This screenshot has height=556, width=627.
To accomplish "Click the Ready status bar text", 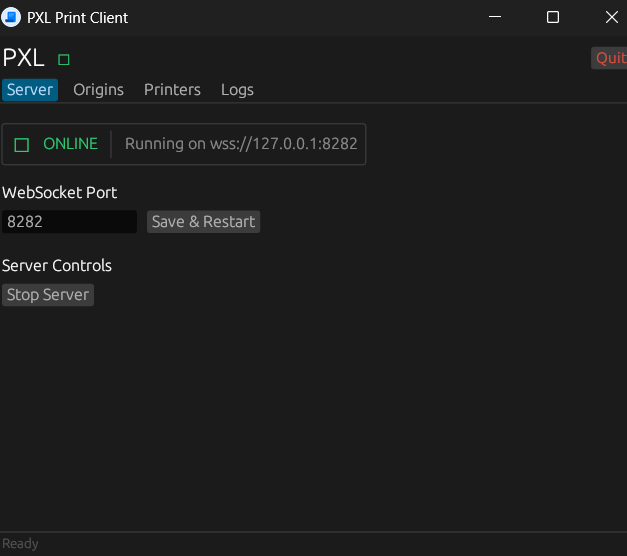I will pos(20,544).
